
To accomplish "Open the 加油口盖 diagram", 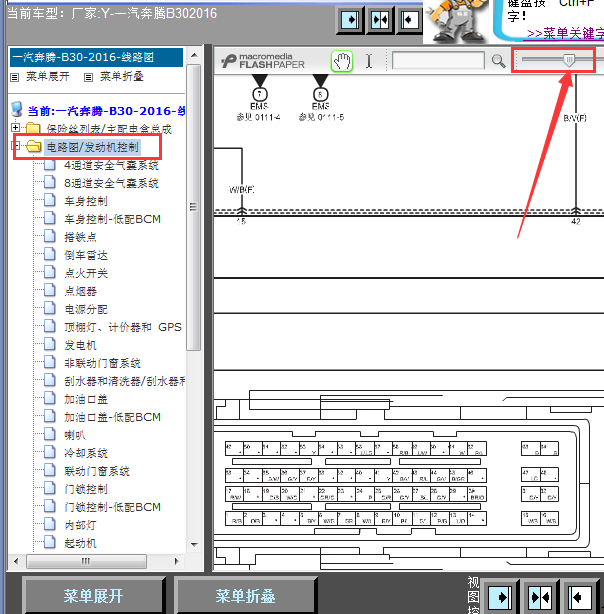I will 86,399.
